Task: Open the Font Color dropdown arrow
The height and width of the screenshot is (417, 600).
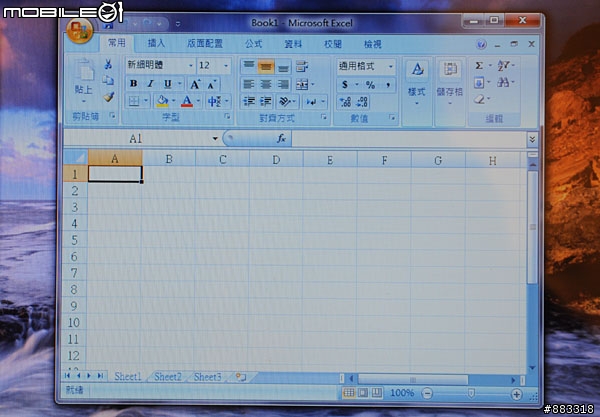Action: tap(199, 101)
